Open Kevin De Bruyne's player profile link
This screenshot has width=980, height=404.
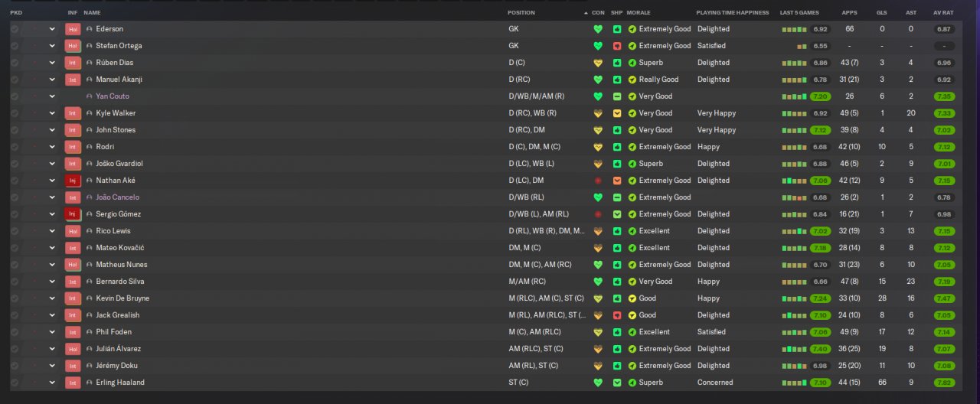(x=122, y=298)
